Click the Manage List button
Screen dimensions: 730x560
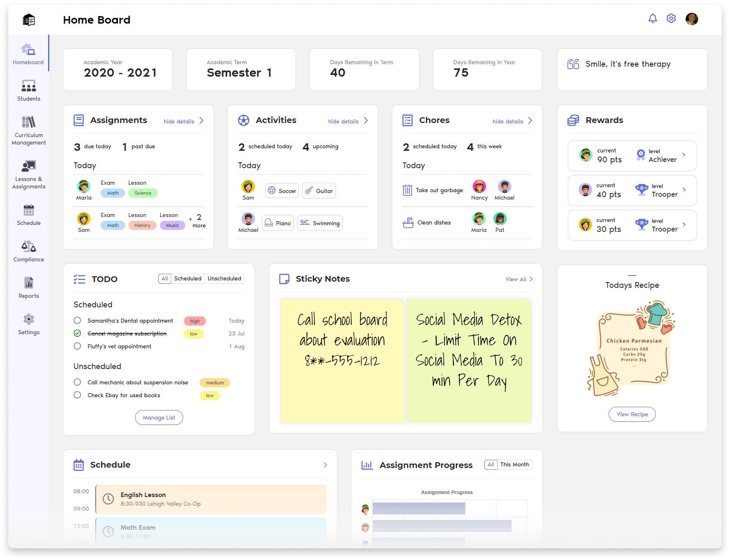pos(159,418)
